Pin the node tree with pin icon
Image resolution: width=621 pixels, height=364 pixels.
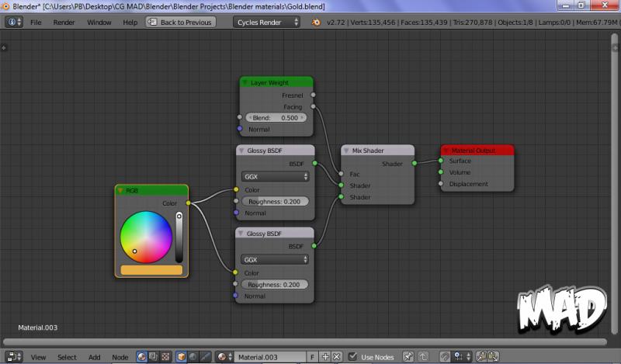point(409,357)
